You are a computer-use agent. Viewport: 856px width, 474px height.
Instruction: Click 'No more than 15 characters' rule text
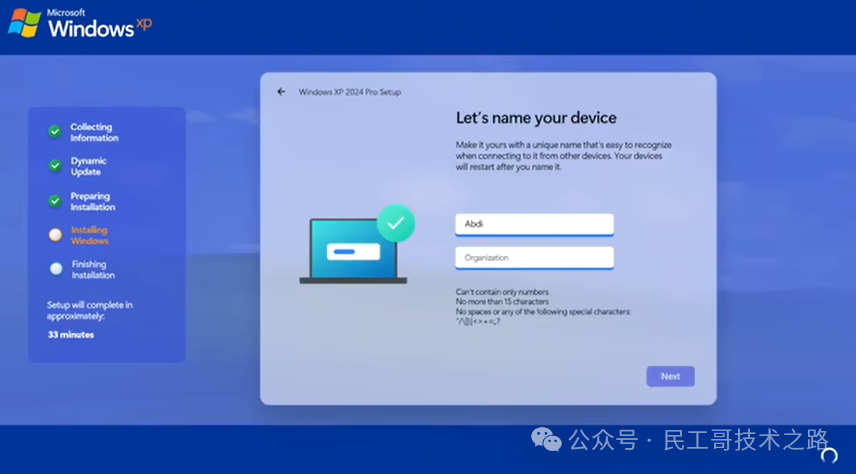pyautogui.click(x=502, y=301)
